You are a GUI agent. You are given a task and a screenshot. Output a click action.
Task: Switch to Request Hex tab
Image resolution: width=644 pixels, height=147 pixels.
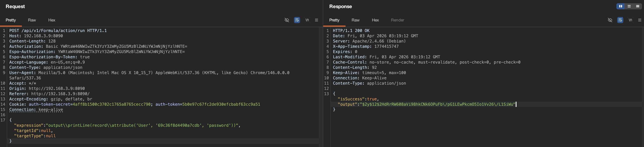52,20
